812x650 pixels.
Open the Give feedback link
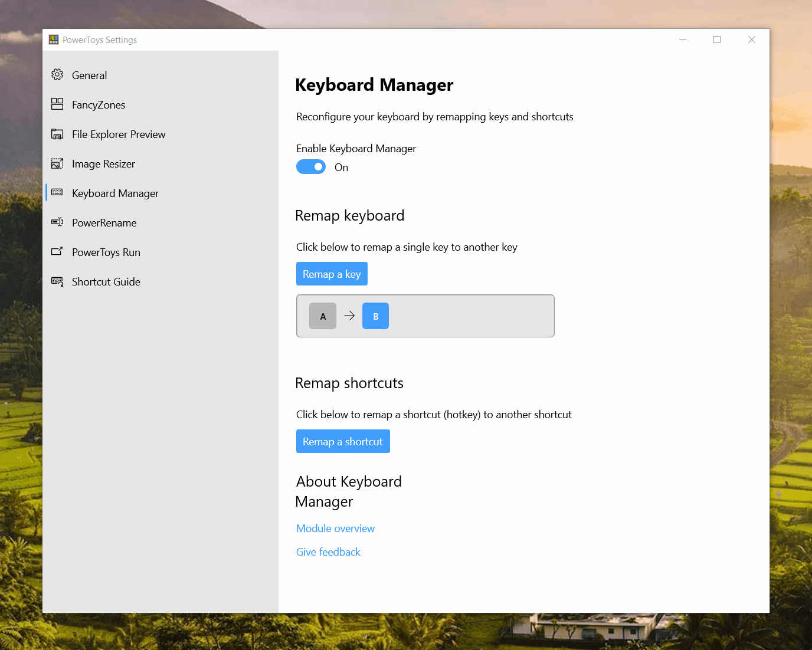[328, 551]
